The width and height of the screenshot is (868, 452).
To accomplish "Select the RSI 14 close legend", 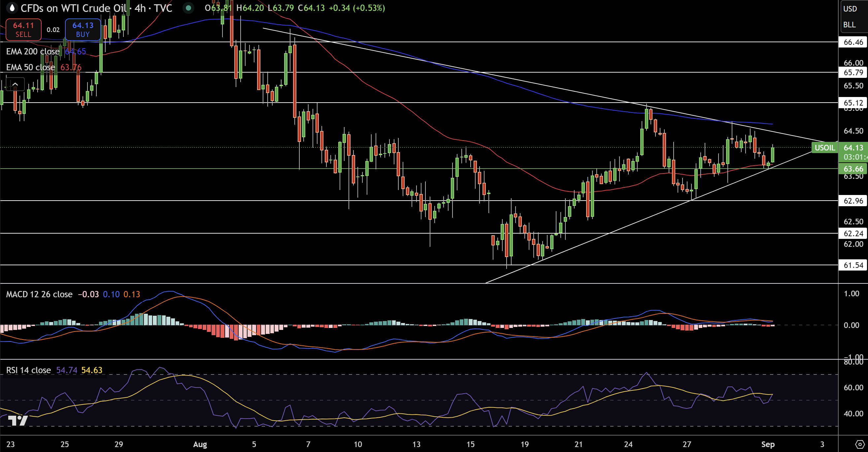I will pos(28,370).
